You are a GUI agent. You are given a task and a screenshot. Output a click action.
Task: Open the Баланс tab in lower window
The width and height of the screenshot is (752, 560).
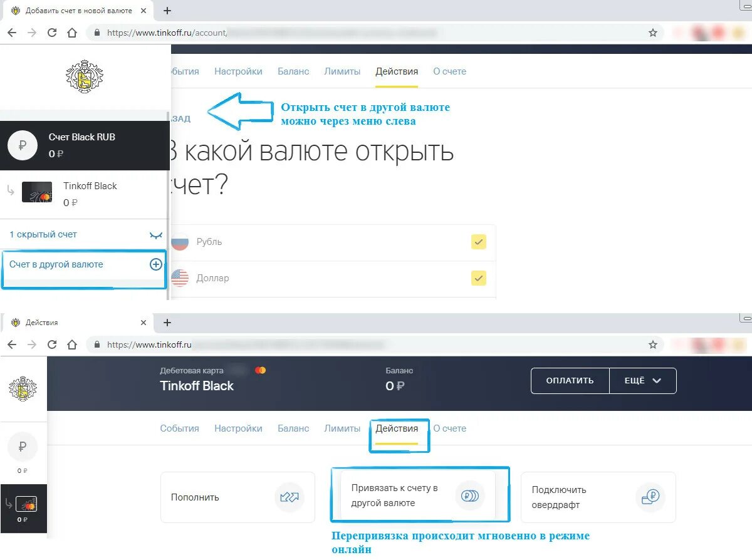[x=293, y=428]
